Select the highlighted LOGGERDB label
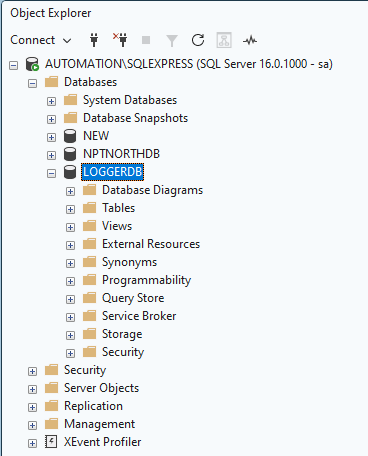This screenshot has width=368, height=456. click(113, 172)
